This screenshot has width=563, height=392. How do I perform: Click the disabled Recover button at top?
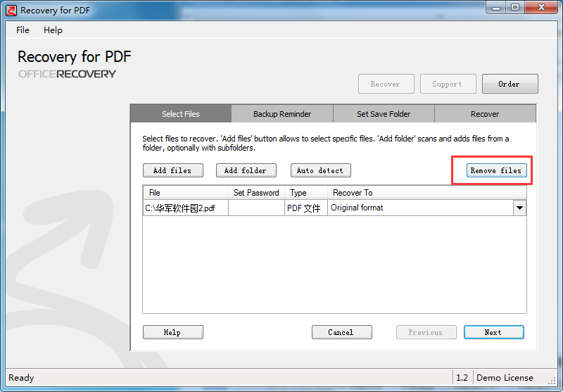click(x=386, y=84)
